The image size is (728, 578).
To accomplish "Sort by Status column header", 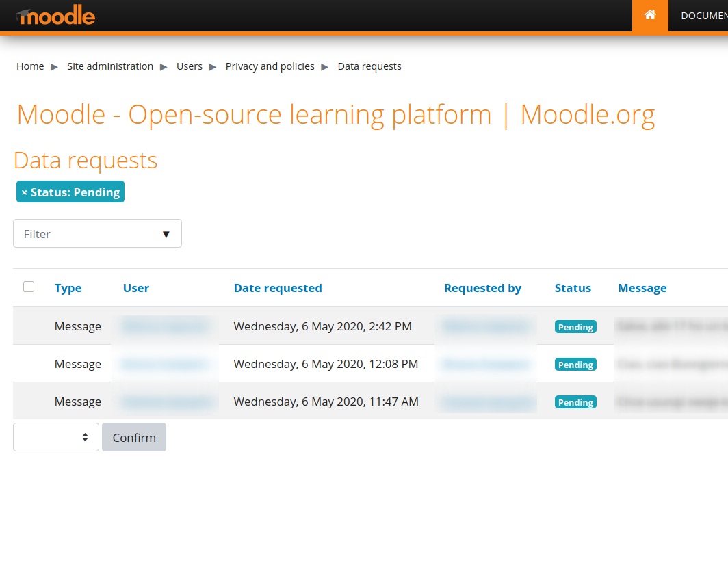I will (573, 288).
